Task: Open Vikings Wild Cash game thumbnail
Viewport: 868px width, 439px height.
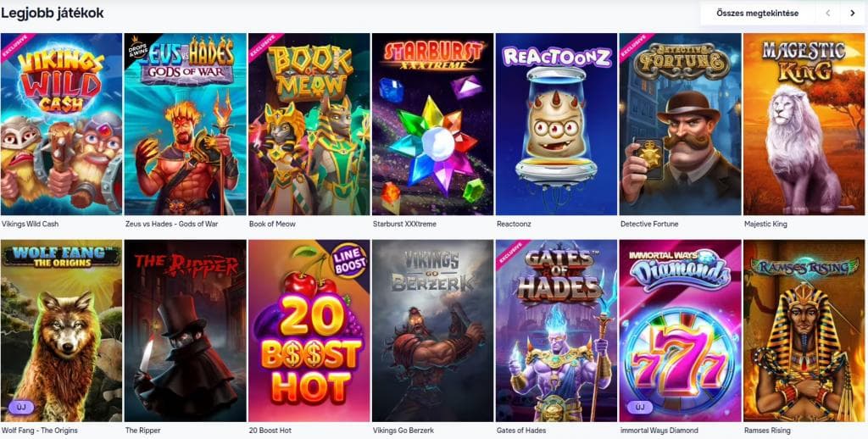Action: (61, 124)
